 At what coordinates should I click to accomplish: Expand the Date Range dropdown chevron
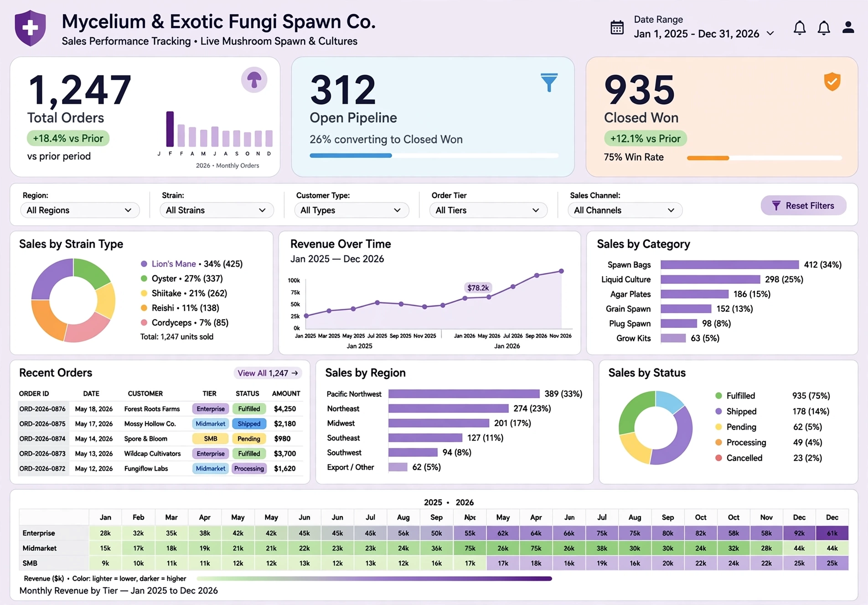[x=770, y=33]
